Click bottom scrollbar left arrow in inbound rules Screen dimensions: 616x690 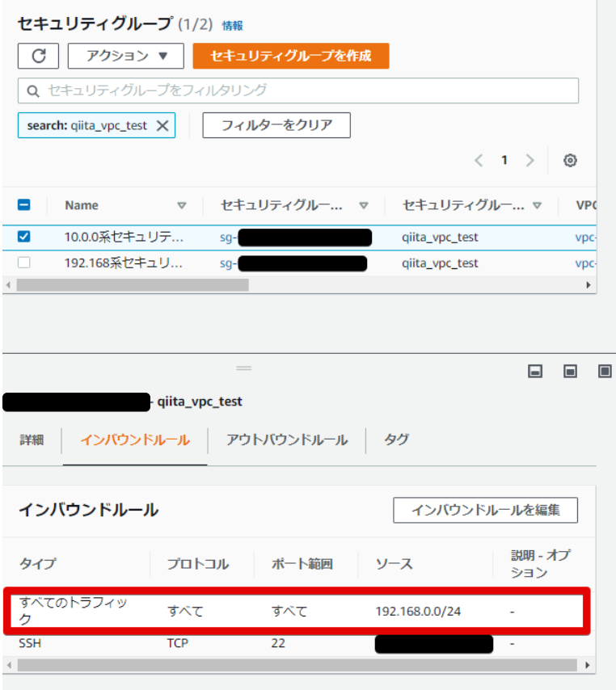click(9, 665)
